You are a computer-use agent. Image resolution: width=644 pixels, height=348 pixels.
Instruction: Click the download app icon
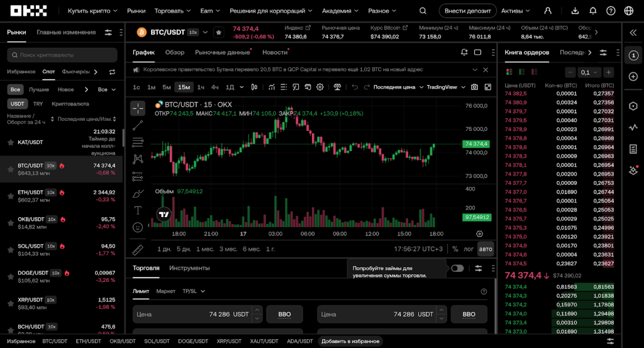click(575, 11)
